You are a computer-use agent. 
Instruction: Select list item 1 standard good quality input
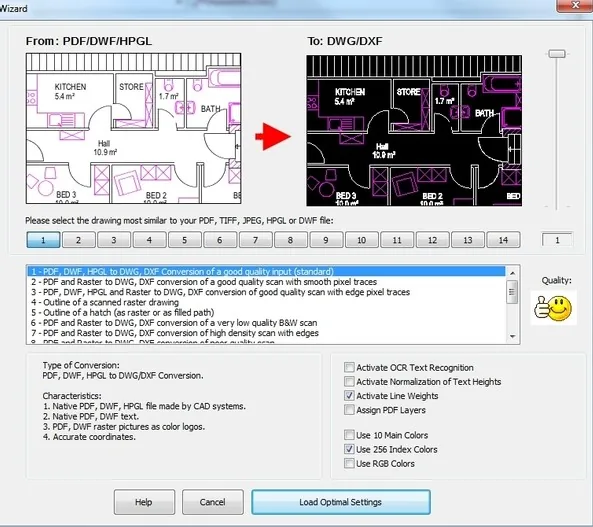coord(266,272)
